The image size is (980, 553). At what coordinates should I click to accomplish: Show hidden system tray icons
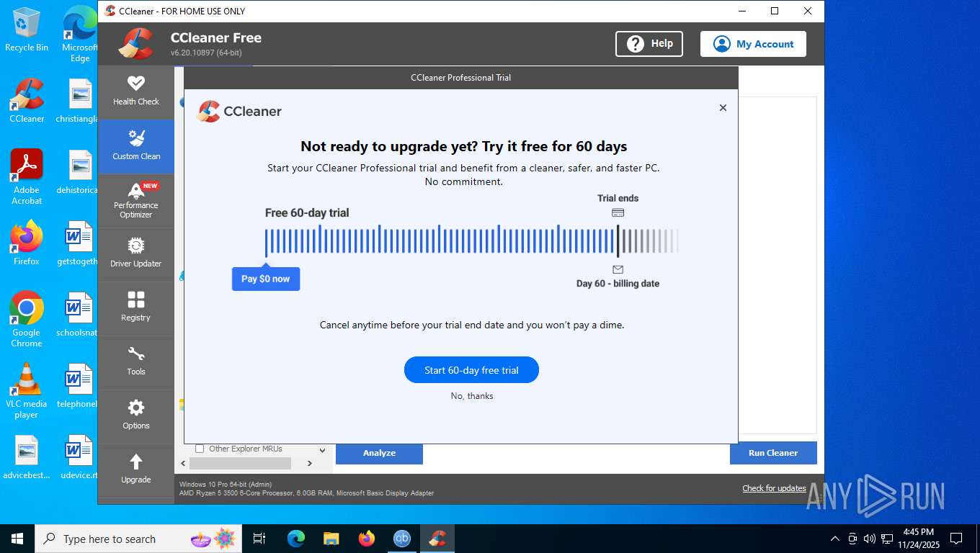pos(835,539)
